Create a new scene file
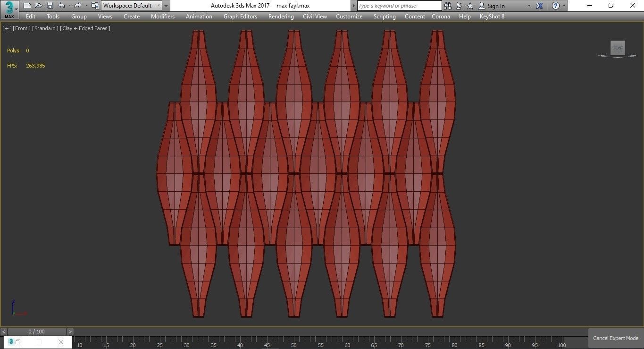Screen dimensions: 644x349 pyautogui.click(x=27, y=6)
